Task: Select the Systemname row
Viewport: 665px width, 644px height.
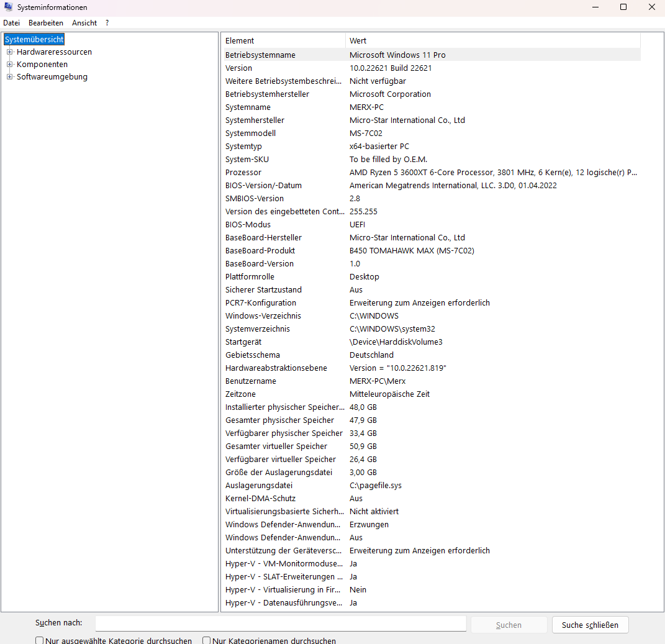Action: [x=432, y=107]
